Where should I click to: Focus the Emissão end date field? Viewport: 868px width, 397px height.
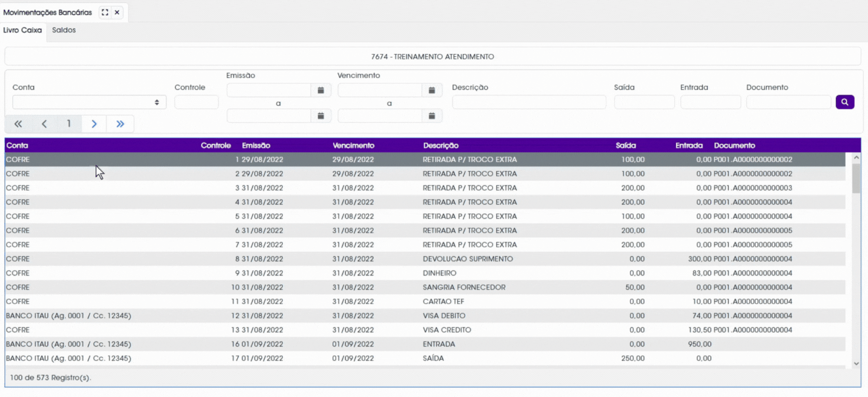point(269,116)
